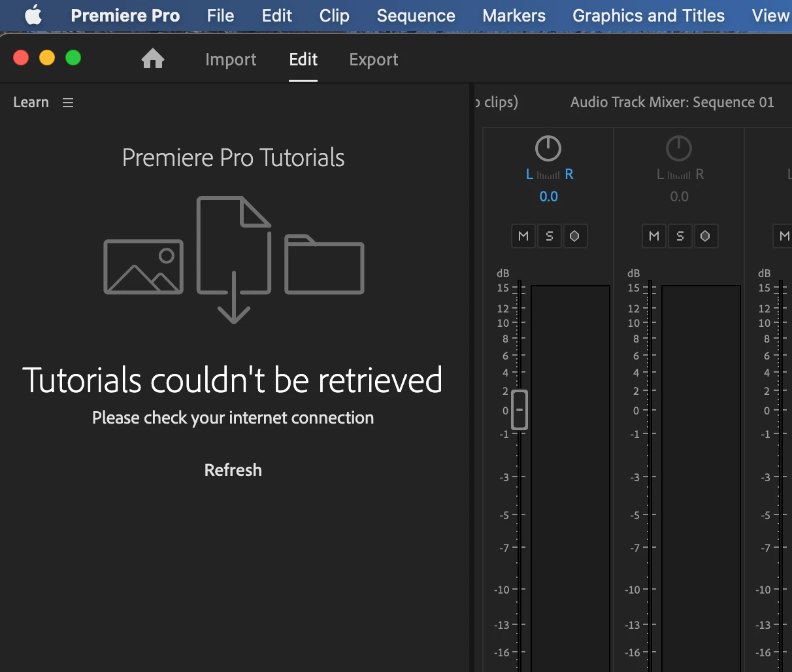Click the first track's volume fader handle
The image size is (792, 672).
pyautogui.click(x=520, y=410)
